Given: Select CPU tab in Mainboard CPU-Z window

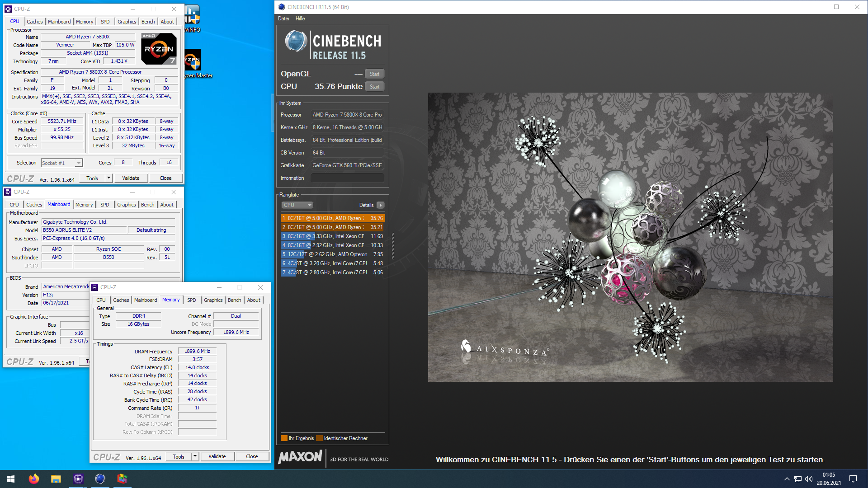Looking at the screenshot, I should (14, 205).
